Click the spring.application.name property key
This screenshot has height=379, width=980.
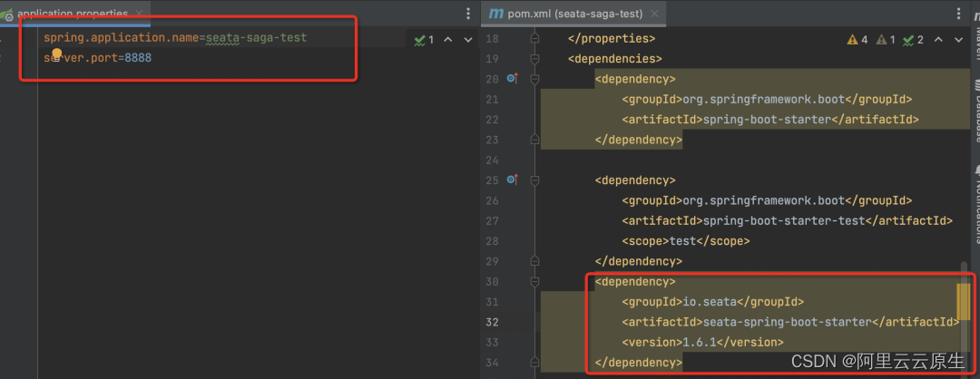(122, 38)
